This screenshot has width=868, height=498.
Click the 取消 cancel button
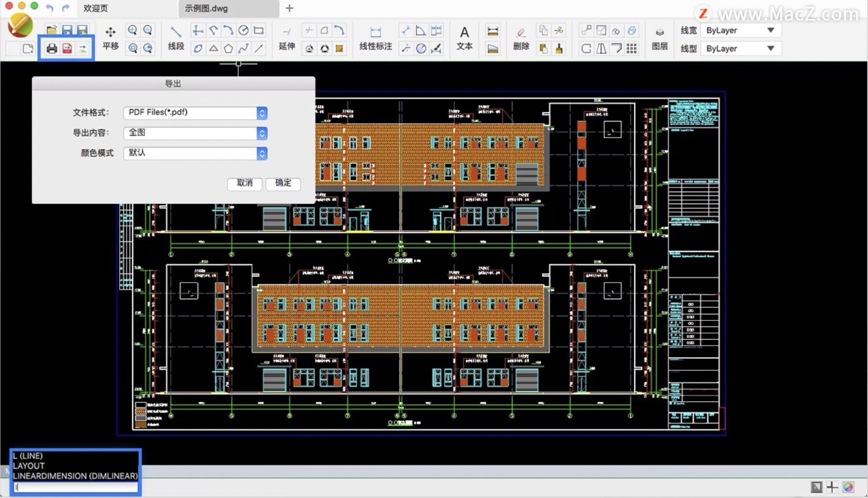(x=245, y=183)
